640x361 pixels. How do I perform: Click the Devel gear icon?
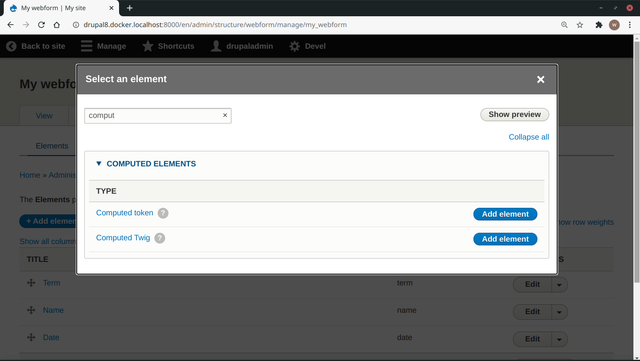click(x=294, y=46)
